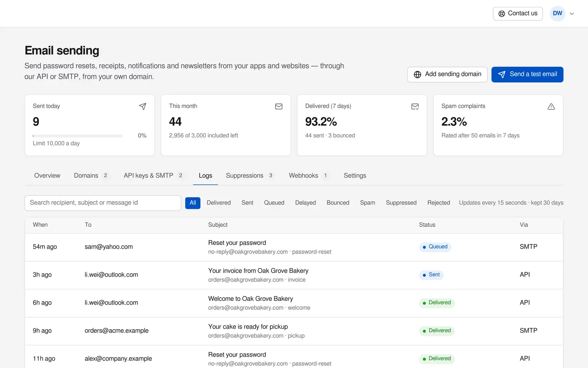Click Send a test email button

pos(527,74)
